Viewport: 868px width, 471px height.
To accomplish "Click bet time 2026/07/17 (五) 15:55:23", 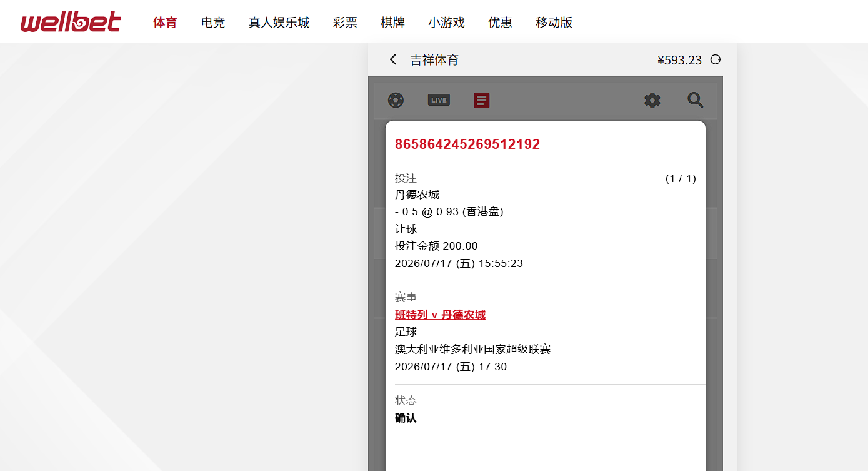I will pyautogui.click(x=459, y=263).
